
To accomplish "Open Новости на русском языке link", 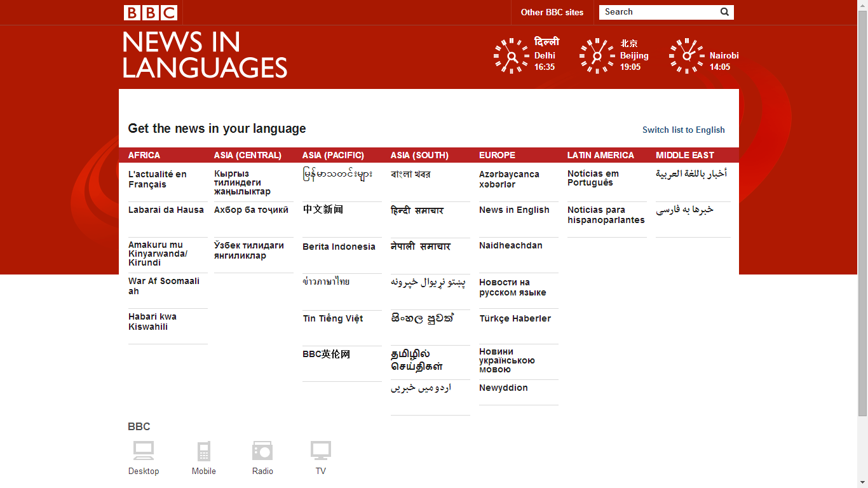I will tap(513, 287).
